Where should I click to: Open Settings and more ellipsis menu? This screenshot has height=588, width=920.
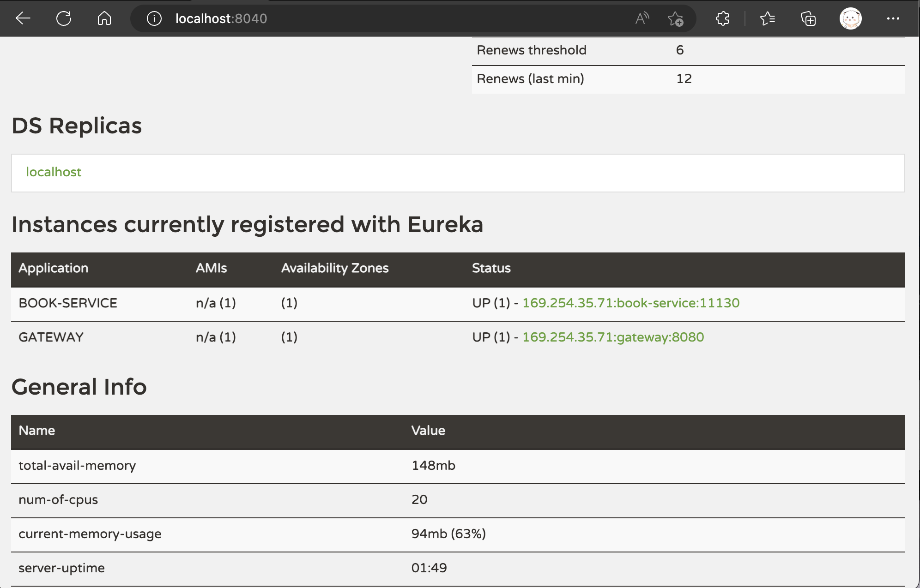point(893,18)
